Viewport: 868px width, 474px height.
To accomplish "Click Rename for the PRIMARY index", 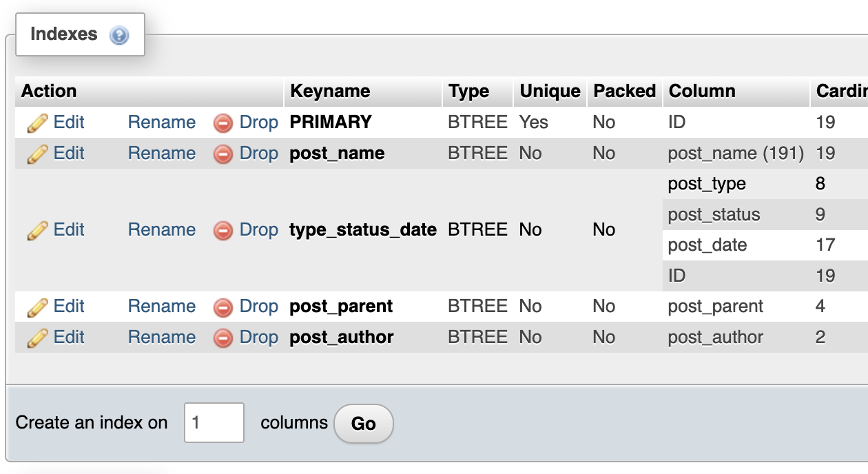I will 162,122.
